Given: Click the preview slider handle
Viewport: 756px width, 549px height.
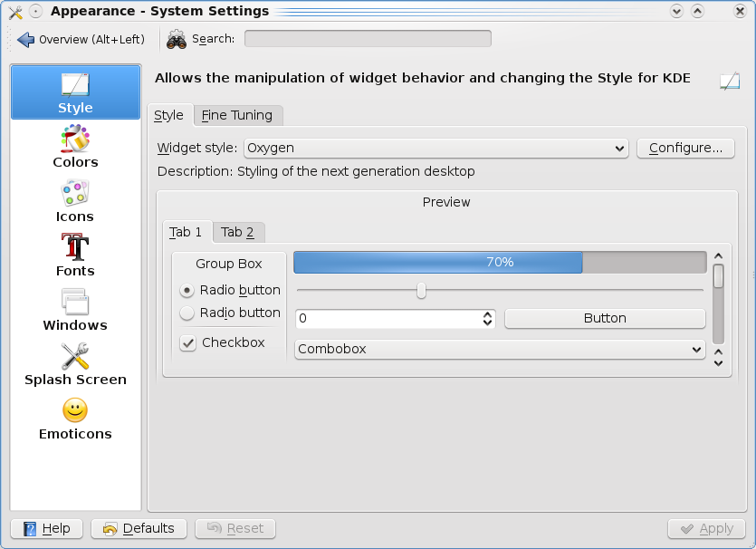Looking at the screenshot, I should click(421, 290).
